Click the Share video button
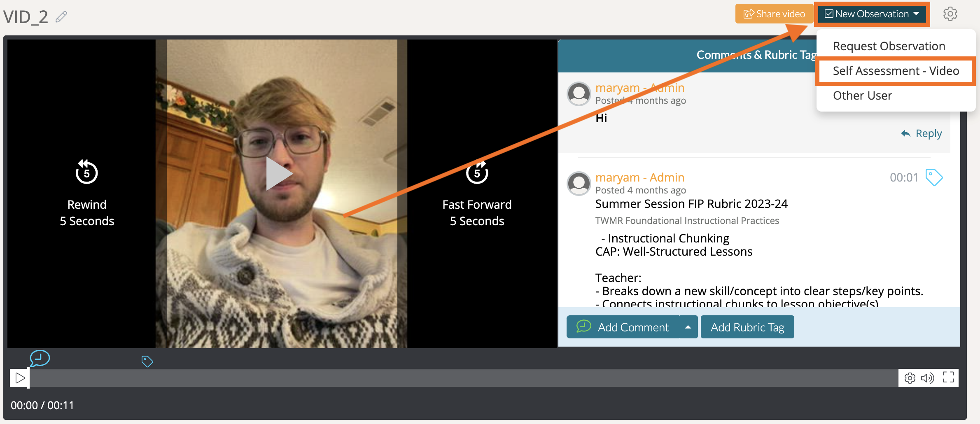The height and width of the screenshot is (424, 980). tap(774, 14)
